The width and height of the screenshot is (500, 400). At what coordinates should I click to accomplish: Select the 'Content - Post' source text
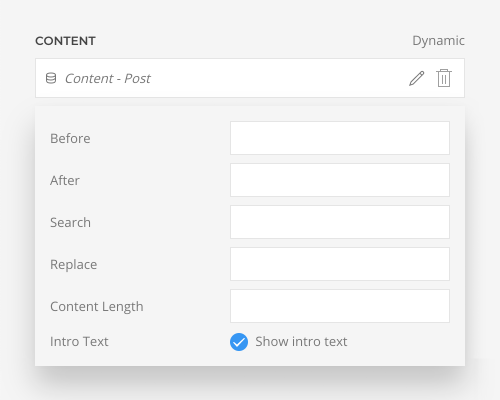[108, 79]
